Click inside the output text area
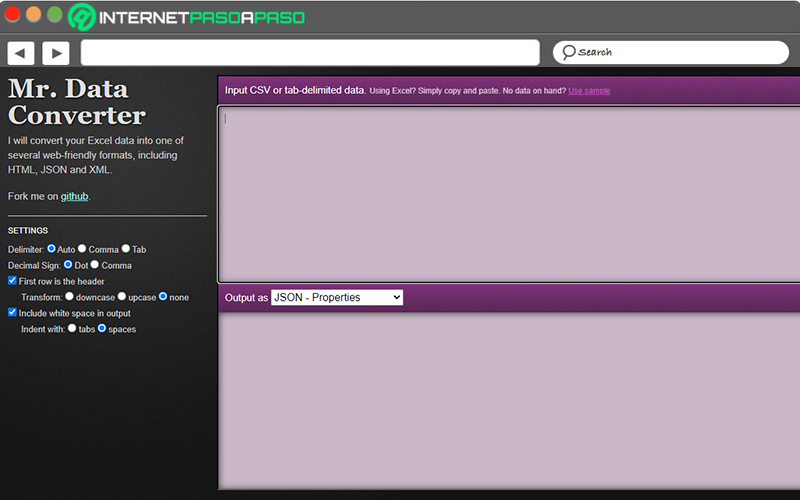Screen dimensions: 800x500 pyautogui.click(x=509, y=401)
